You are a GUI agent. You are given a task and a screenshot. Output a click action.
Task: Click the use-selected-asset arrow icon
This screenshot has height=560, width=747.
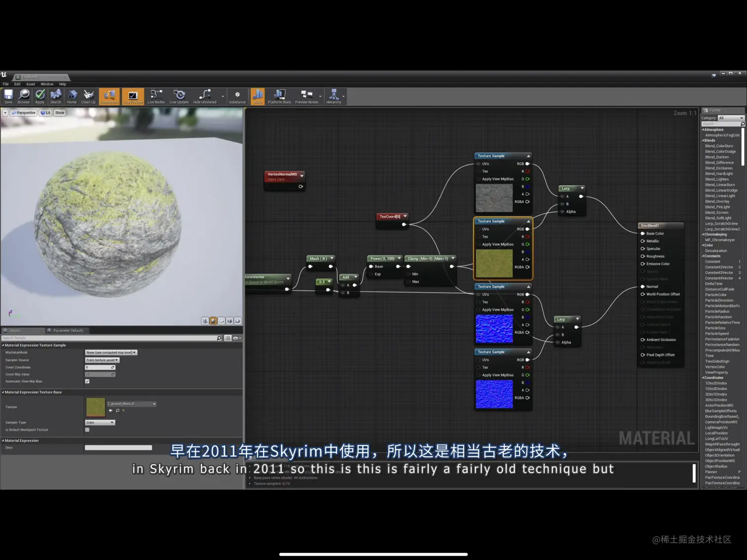[x=110, y=410]
